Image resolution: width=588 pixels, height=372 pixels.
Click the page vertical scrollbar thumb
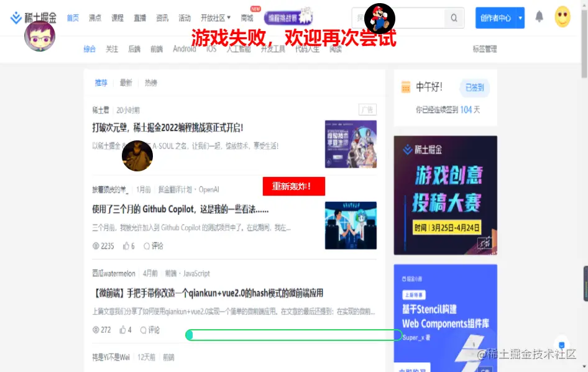coord(584,44)
